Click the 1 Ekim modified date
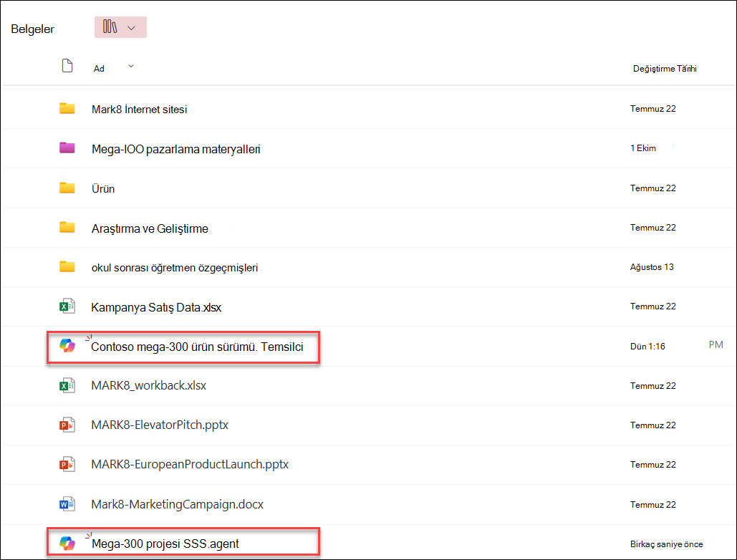The width and height of the screenshot is (737, 560). 643,148
